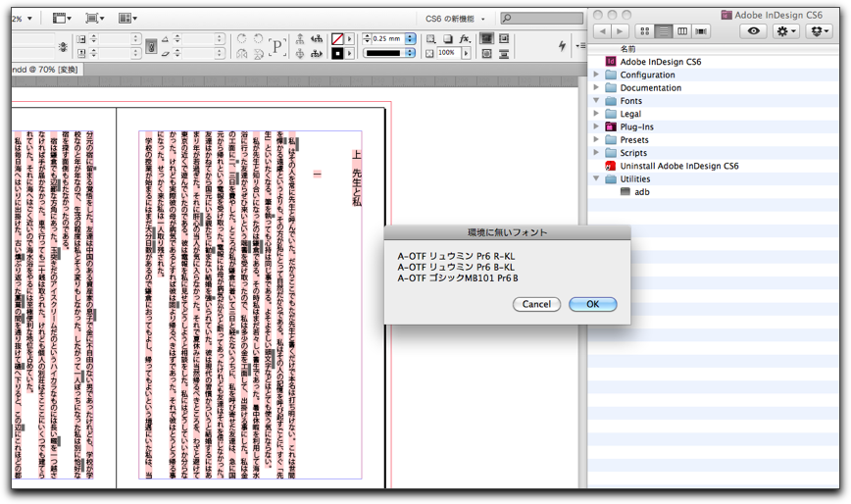Open the view options dropdown in InDesign application bar

click(63, 19)
